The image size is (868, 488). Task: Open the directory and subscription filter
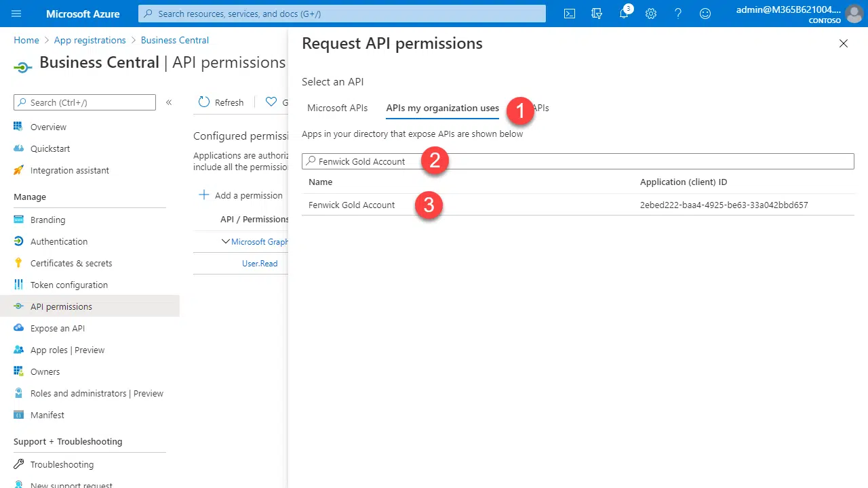tap(597, 14)
